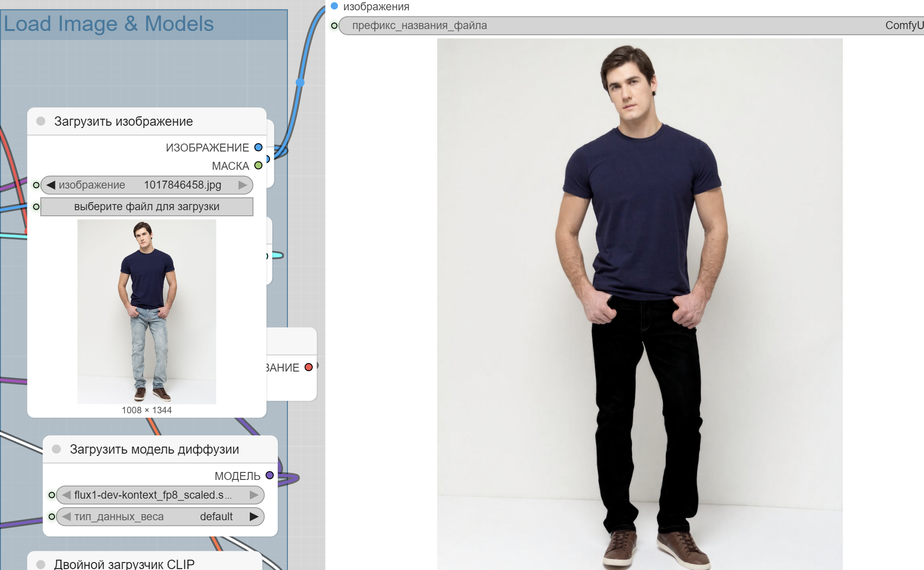Click input port beside flux1-dev-kontext model field

[x=52, y=495]
